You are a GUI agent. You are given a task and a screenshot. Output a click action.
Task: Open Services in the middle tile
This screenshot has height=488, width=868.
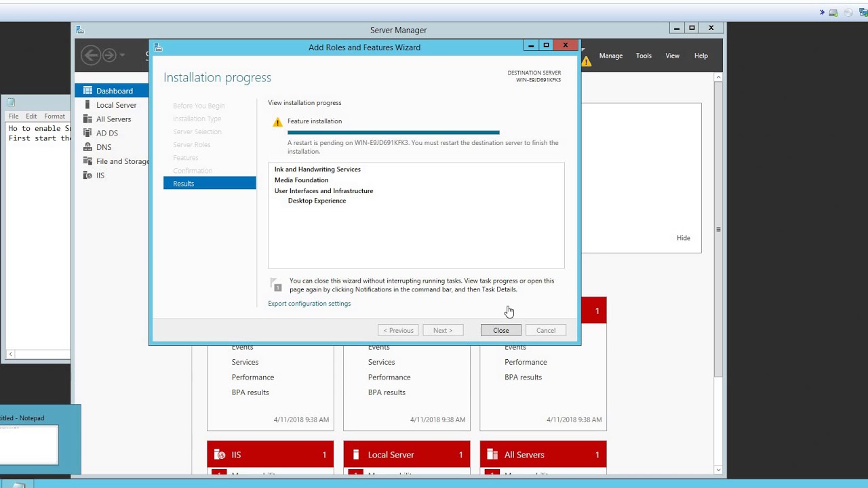tap(381, 362)
